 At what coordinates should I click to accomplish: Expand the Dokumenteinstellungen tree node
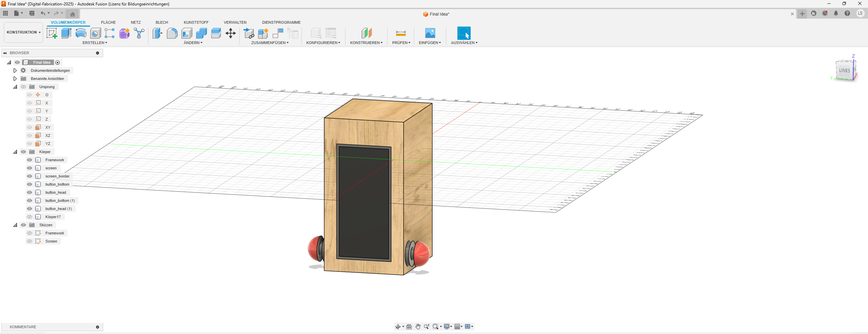point(15,70)
